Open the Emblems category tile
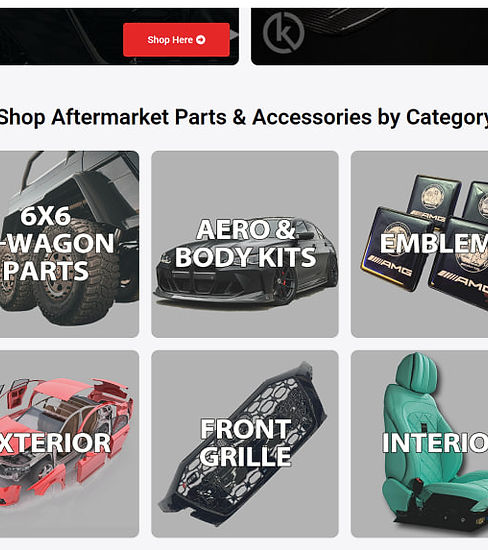Screen dimensions: 488x550 coord(420,244)
